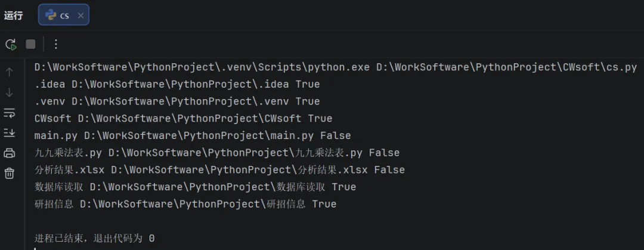Screen dimensions: 644x250
Task: Rerun the cs script
Action: click(11, 44)
